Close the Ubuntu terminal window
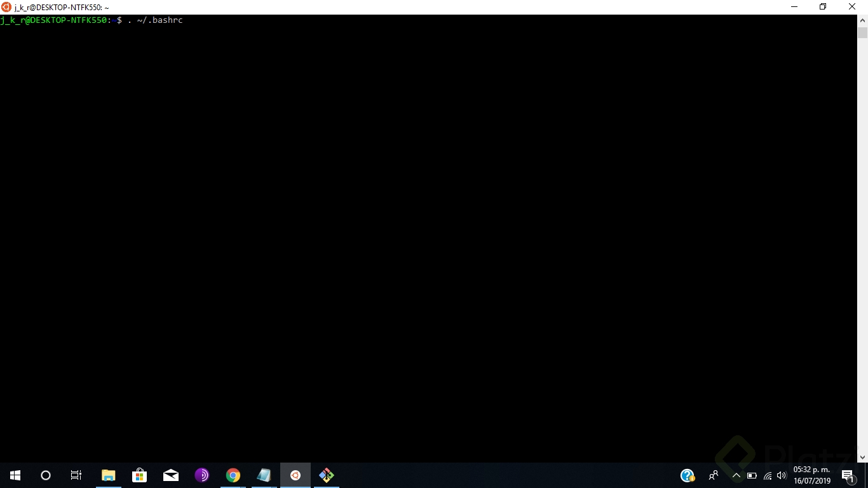The image size is (868, 488). 853,7
